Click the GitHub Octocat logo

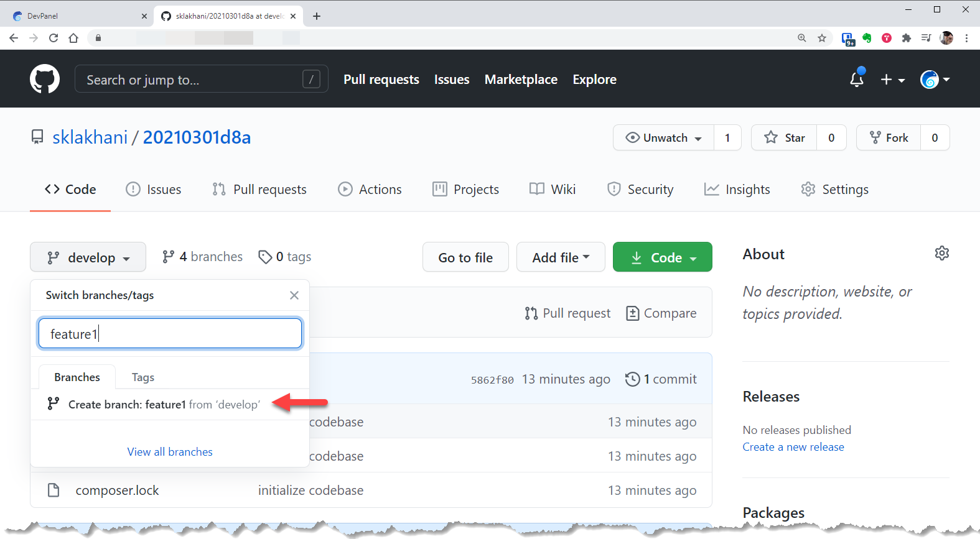pyautogui.click(x=45, y=80)
